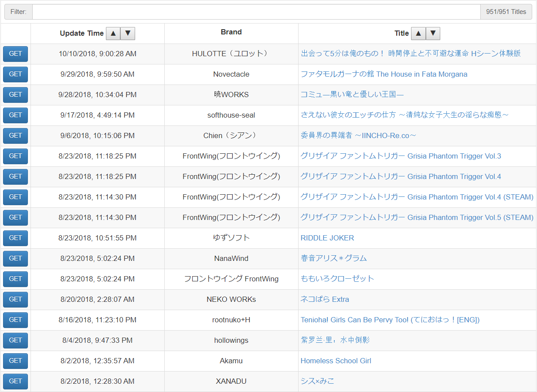This screenshot has height=392, width=537.
Task: Select timestamp 9/29/2018, 9:59:50 AM
Action: tap(98, 74)
